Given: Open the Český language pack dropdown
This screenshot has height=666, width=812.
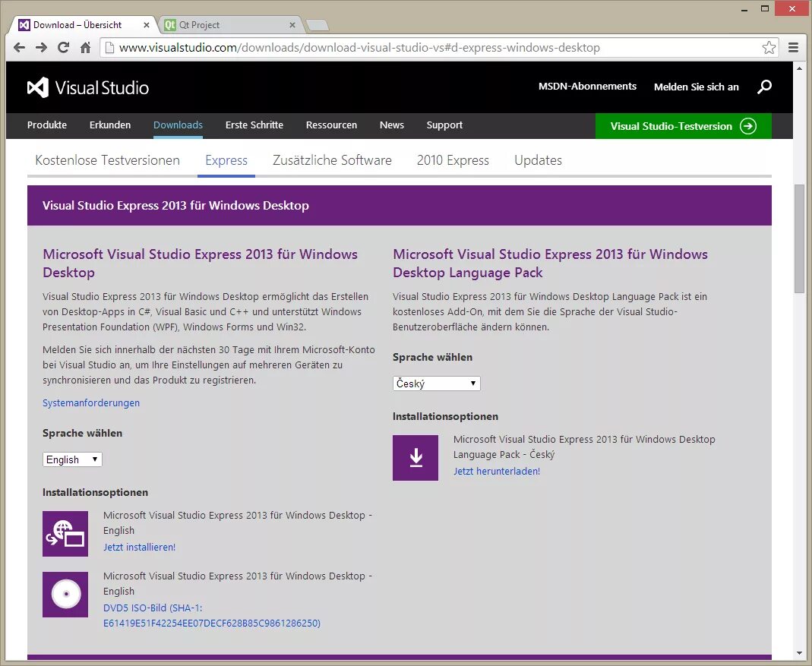Looking at the screenshot, I should (436, 384).
